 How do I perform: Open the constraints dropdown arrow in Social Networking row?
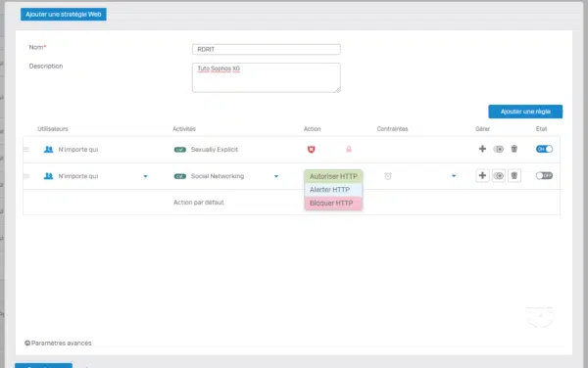click(454, 176)
